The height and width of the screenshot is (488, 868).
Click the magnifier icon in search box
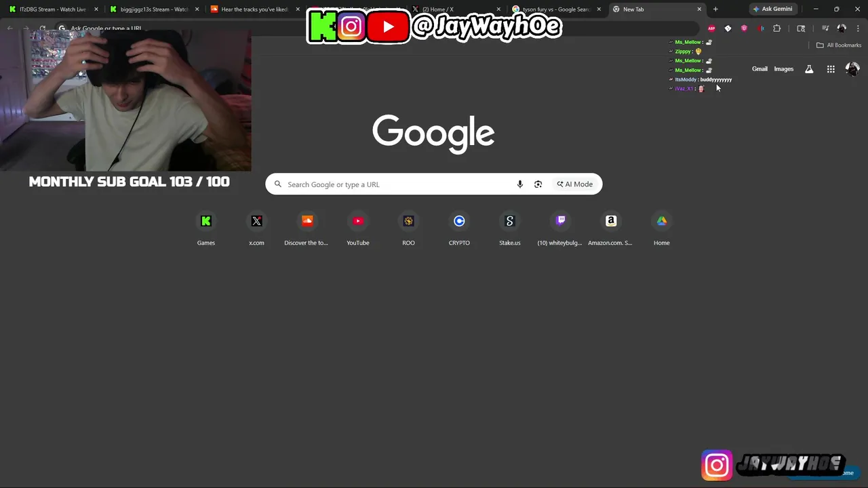click(278, 184)
